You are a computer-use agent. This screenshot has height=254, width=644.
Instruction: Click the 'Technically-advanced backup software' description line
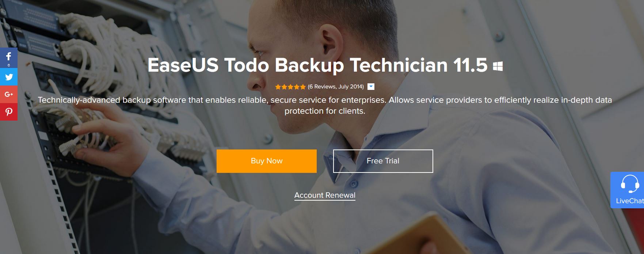(x=325, y=100)
